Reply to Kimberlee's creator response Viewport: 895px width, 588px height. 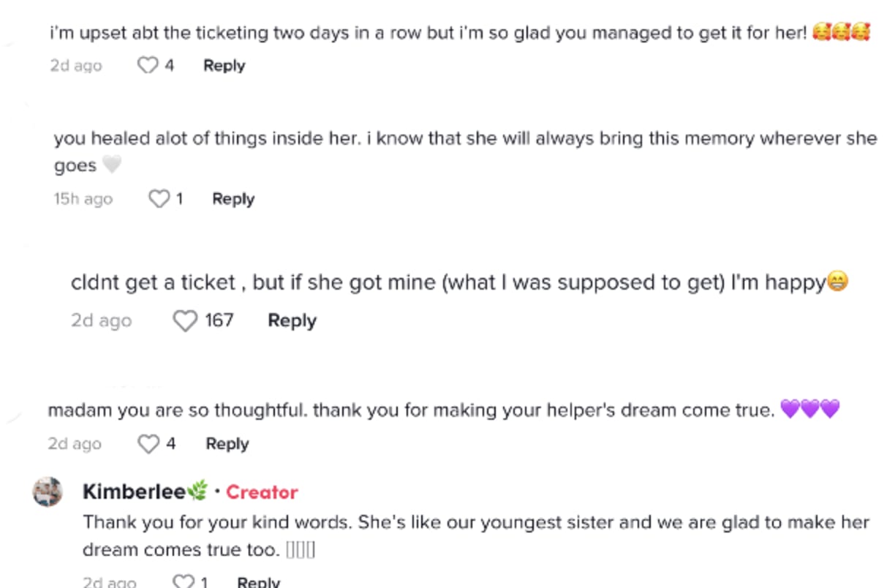[259, 582]
